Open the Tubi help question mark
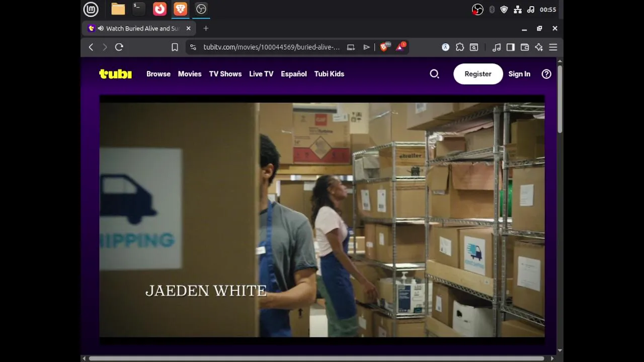Viewport: 644px width, 362px height. 546,74
